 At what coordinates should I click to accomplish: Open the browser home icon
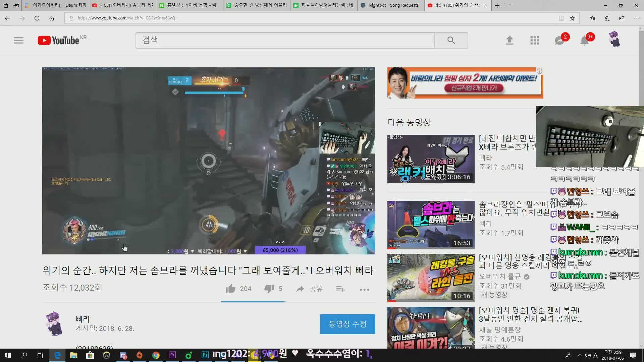[52, 18]
